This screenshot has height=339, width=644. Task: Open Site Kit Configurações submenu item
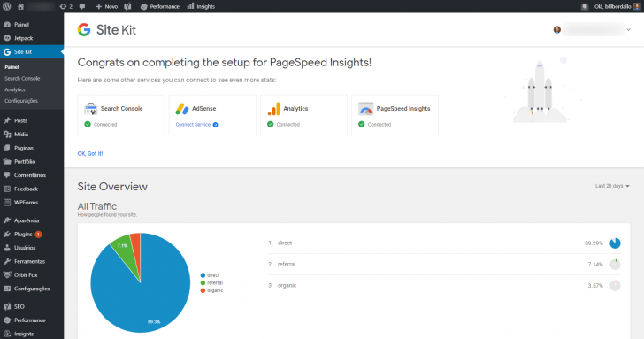tap(21, 101)
